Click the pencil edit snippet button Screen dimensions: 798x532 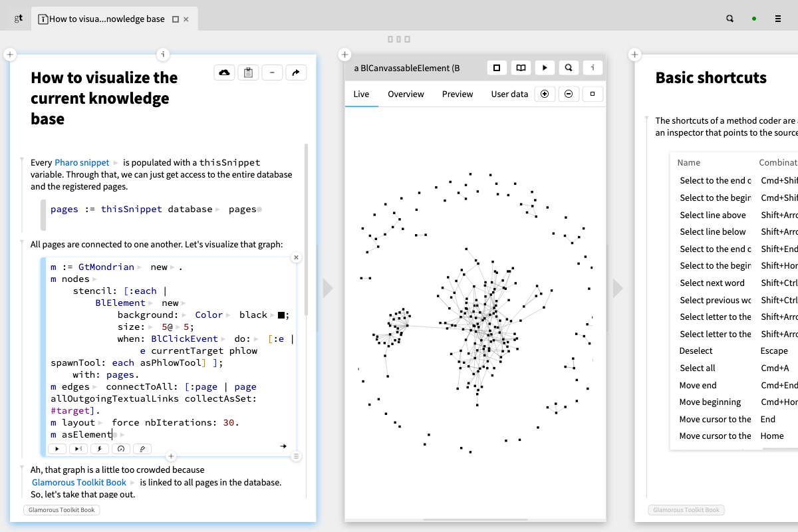[x=142, y=449]
